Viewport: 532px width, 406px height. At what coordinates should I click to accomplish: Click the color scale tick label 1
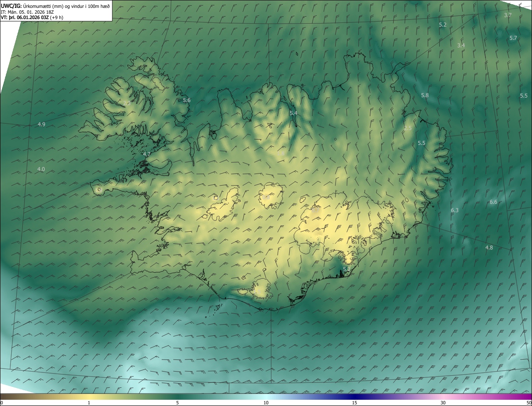(x=89, y=403)
